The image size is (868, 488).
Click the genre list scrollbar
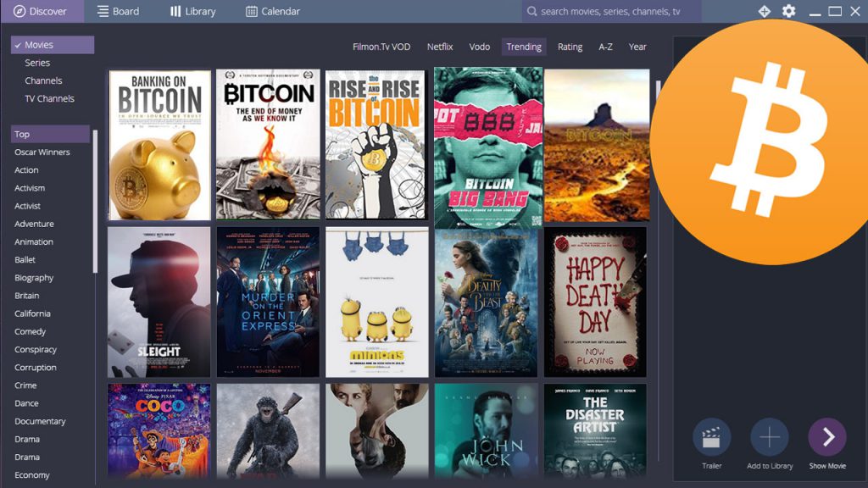click(x=95, y=202)
